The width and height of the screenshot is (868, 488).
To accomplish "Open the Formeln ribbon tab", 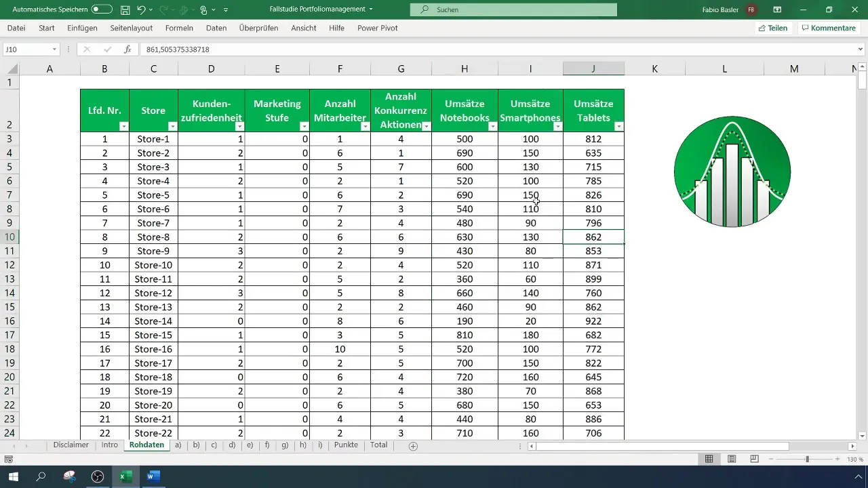I will coord(179,28).
